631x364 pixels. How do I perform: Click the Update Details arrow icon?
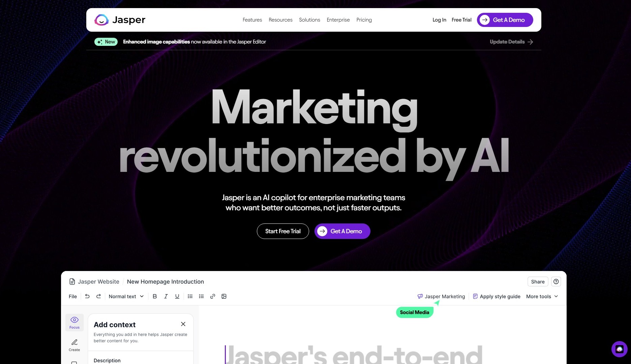530,42
